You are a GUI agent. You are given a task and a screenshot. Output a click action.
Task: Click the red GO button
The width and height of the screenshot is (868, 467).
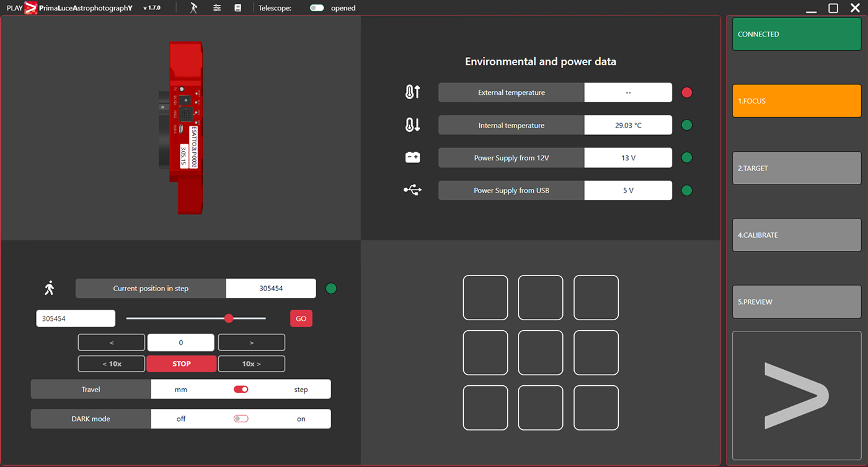[301, 318]
